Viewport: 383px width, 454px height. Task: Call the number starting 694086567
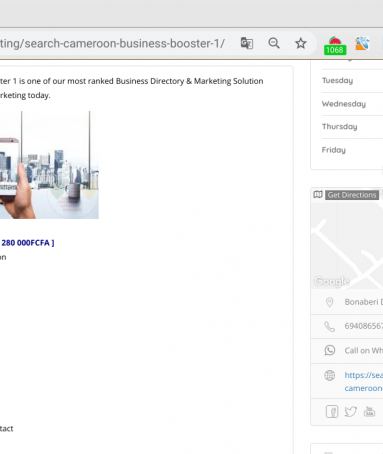(x=364, y=326)
